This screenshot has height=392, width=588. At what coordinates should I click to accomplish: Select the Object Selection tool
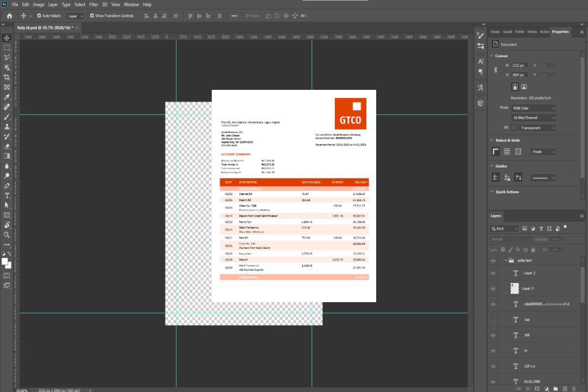(7, 68)
